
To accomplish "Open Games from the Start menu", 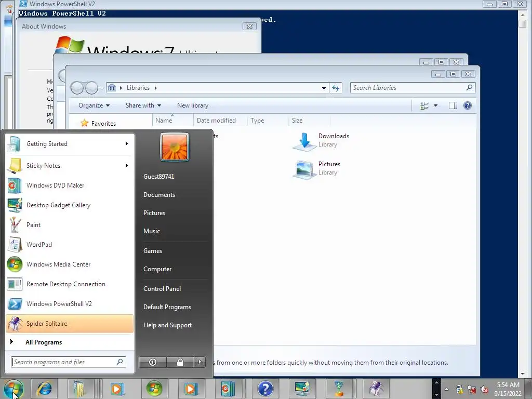I will [x=153, y=251].
